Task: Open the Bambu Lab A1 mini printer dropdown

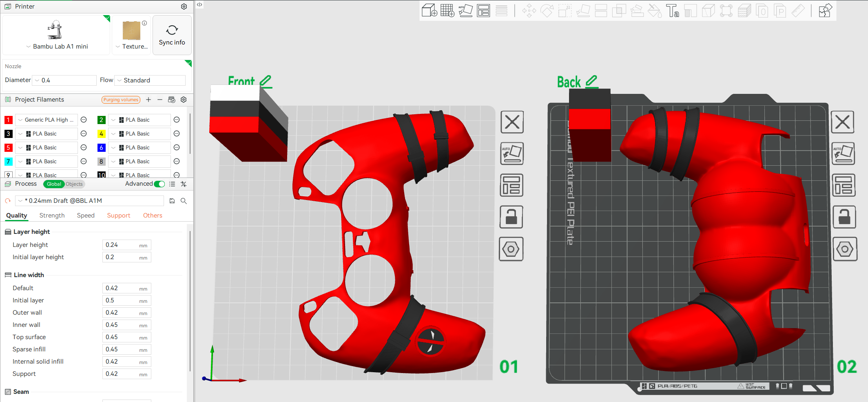Action: (57, 47)
